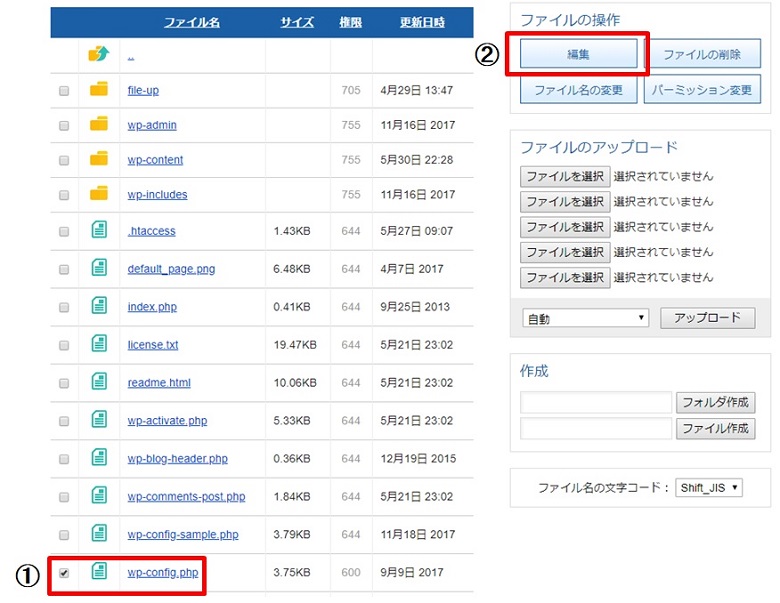Uncheck the wp-config.php checkbox
The width and height of the screenshot is (780, 603).
[64, 573]
